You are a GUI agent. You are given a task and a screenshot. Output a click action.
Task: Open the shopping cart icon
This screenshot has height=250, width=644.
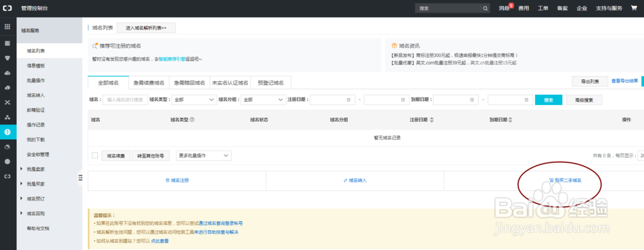click(x=634, y=8)
